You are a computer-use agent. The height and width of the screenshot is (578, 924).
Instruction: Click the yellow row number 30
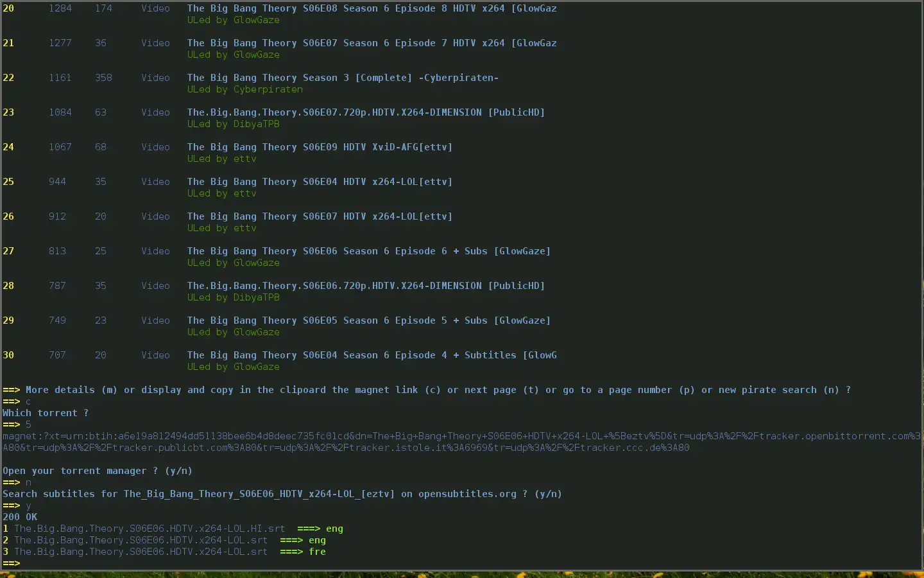coord(8,355)
